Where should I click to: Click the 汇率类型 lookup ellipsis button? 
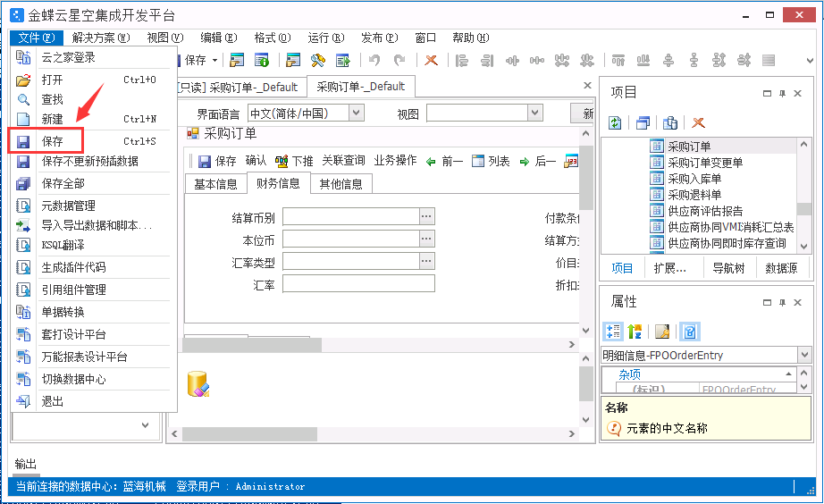pyautogui.click(x=426, y=261)
